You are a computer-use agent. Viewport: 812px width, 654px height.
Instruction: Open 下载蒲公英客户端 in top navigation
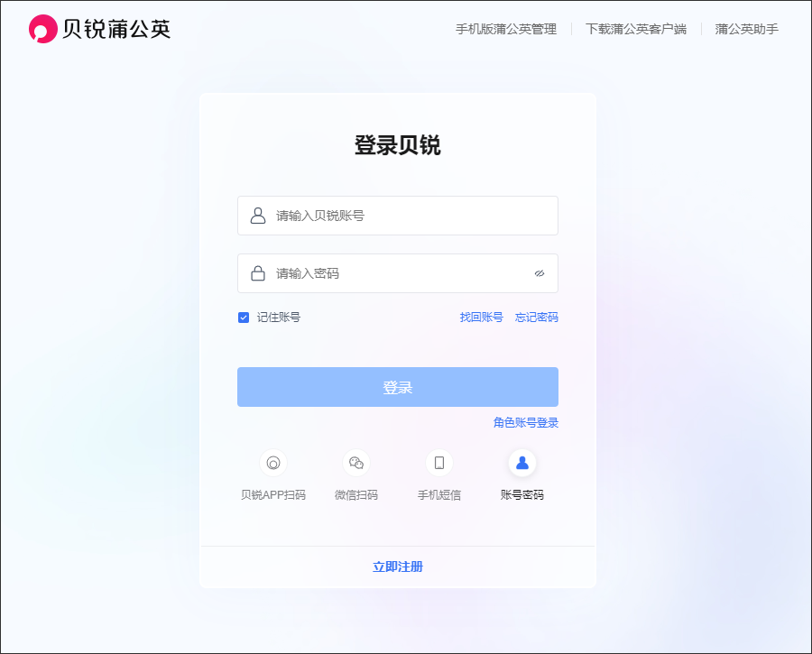coord(636,29)
